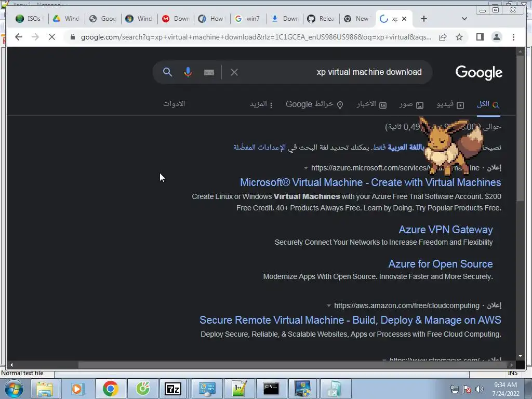532x399 pixels.
Task: Click the horizontal scrollbar thumb
Action: coord(292,365)
